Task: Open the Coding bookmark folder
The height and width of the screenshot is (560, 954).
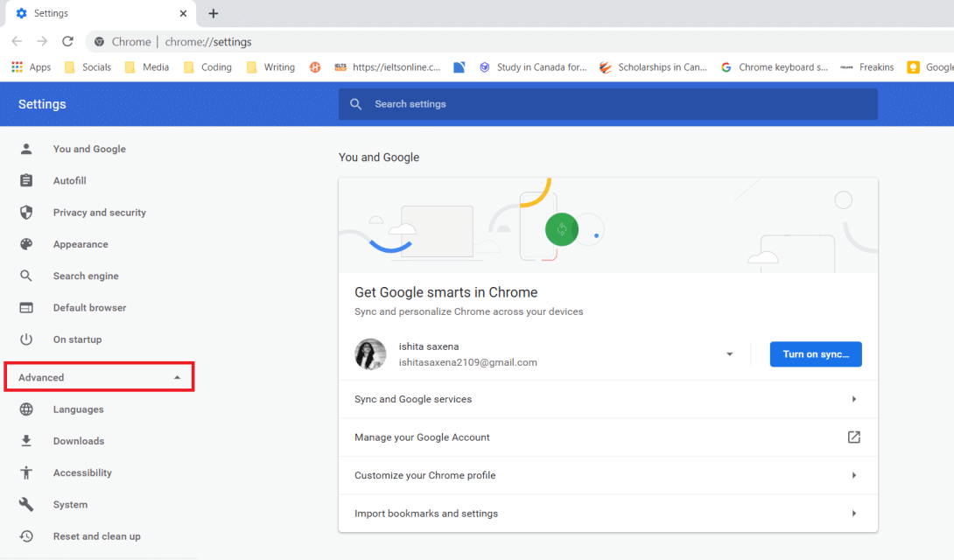Action: [x=207, y=66]
